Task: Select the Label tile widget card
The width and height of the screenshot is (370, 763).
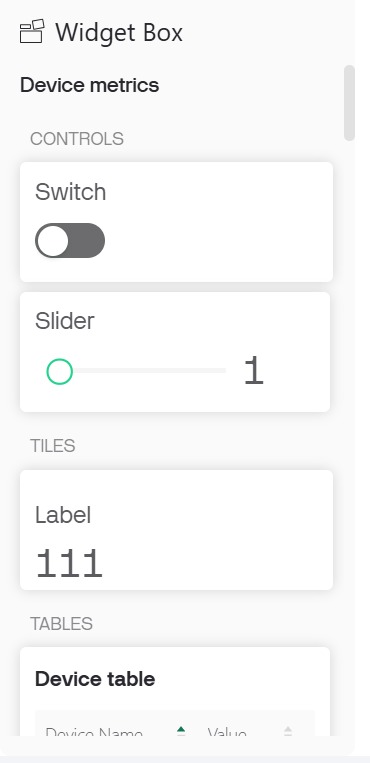Action: tap(176, 530)
